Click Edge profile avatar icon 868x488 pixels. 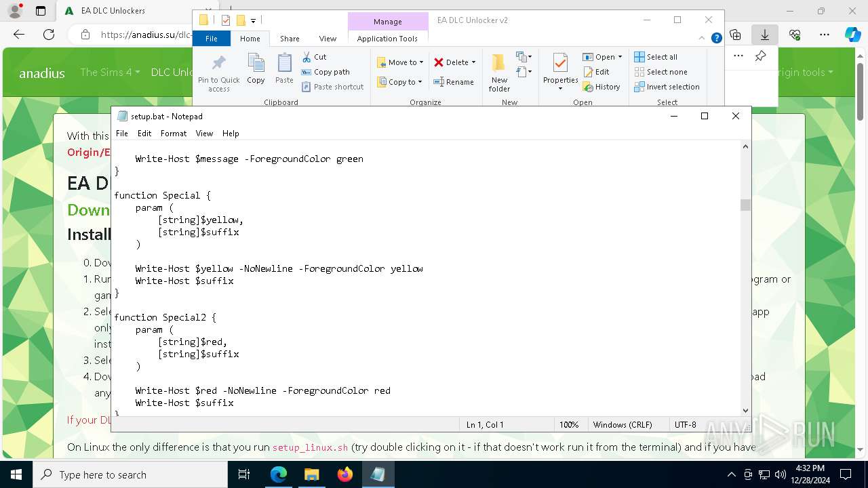click(x=14, y=11)
